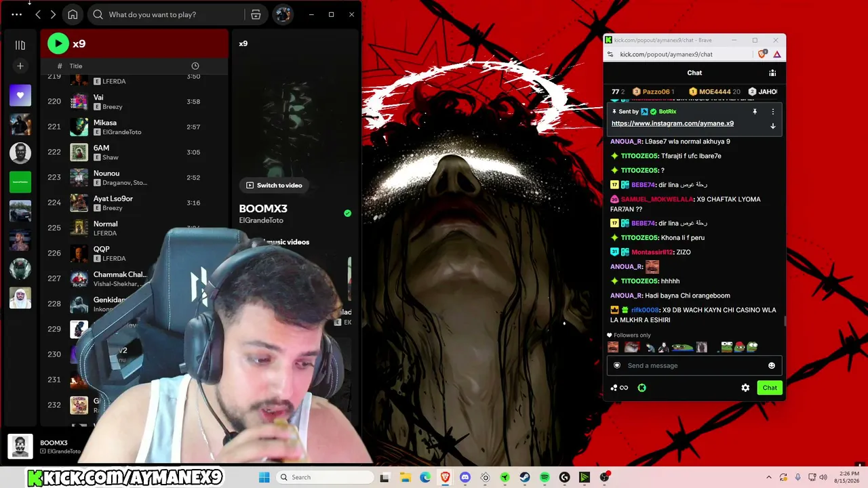868x488 pixels.
Task: Click the username Montassirll12 in chat
Action: pyautogui.click(x=652, y=252)
